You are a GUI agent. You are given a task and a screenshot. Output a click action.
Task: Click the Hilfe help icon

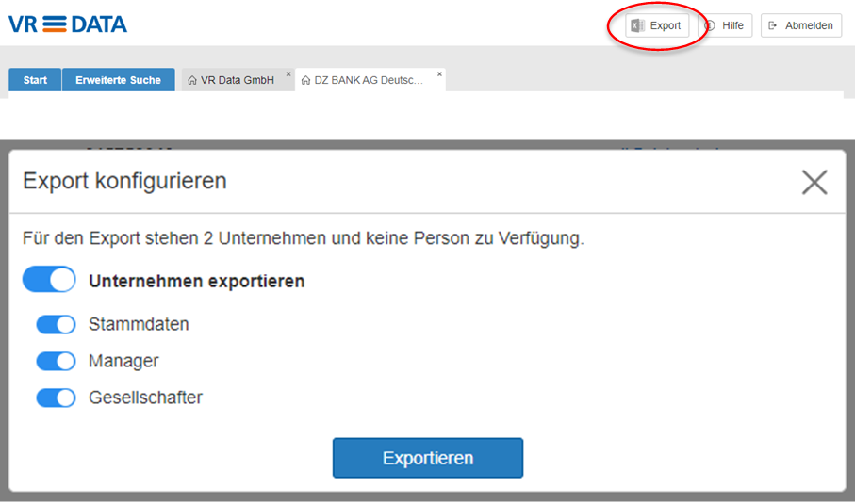click(x=711, y=25)
